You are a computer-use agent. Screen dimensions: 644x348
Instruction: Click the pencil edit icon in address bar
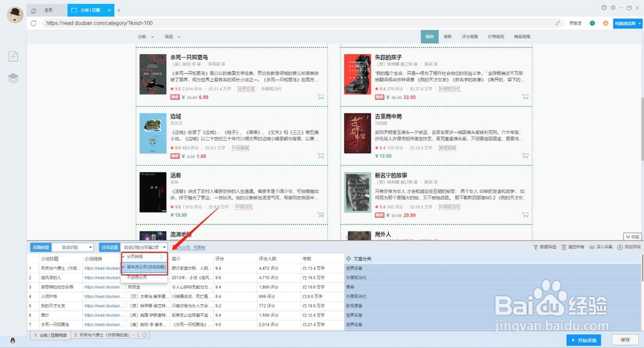557,23
